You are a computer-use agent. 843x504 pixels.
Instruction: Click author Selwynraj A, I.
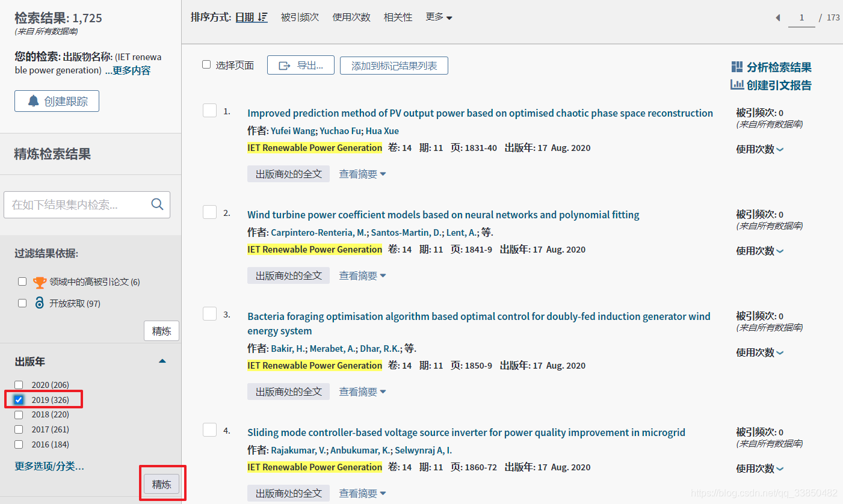tap(424, 450)
